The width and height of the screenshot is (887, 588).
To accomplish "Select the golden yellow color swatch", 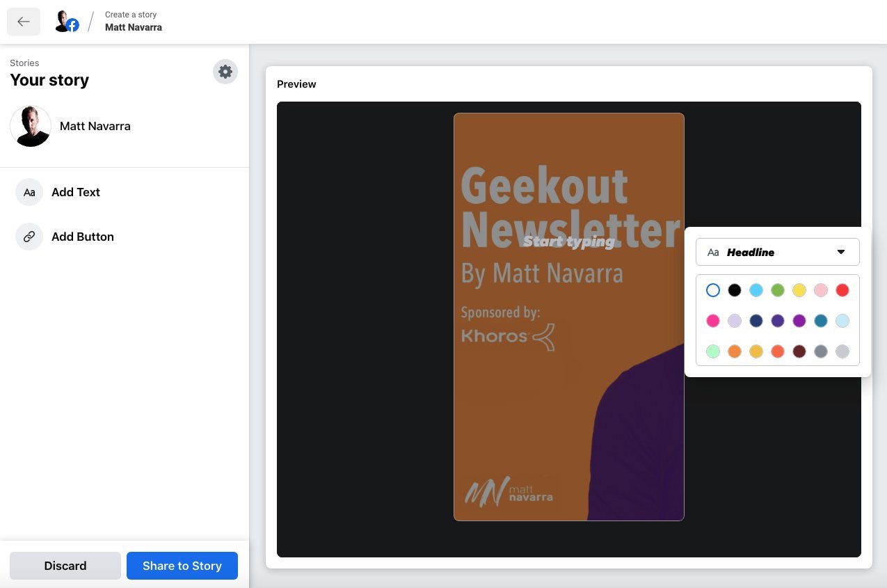I will tap(756, 351).
